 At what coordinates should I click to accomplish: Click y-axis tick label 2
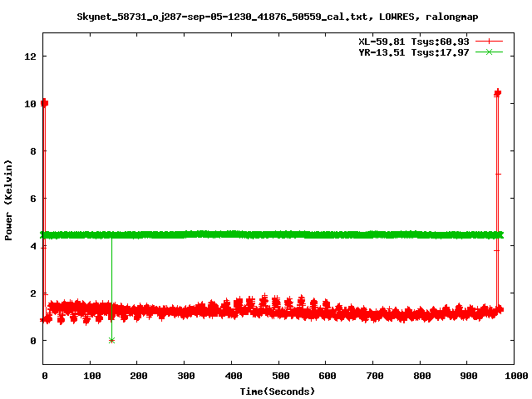(33, 293)
